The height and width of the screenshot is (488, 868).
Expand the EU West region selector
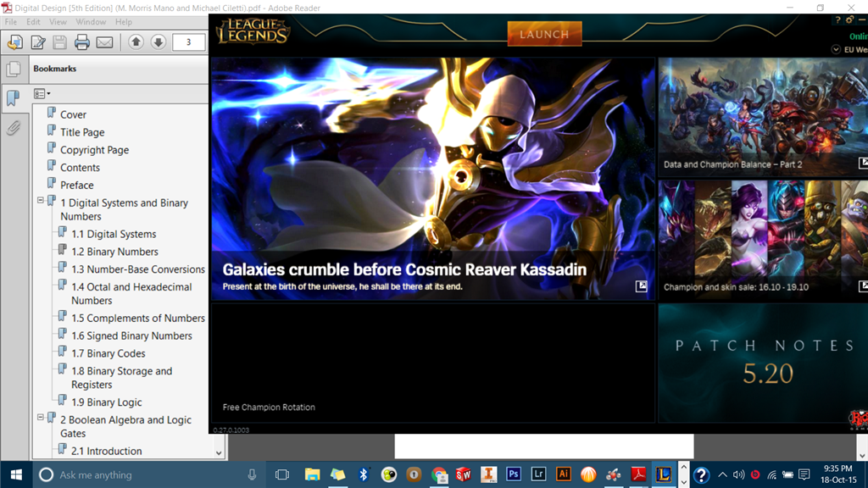[836, 49]
